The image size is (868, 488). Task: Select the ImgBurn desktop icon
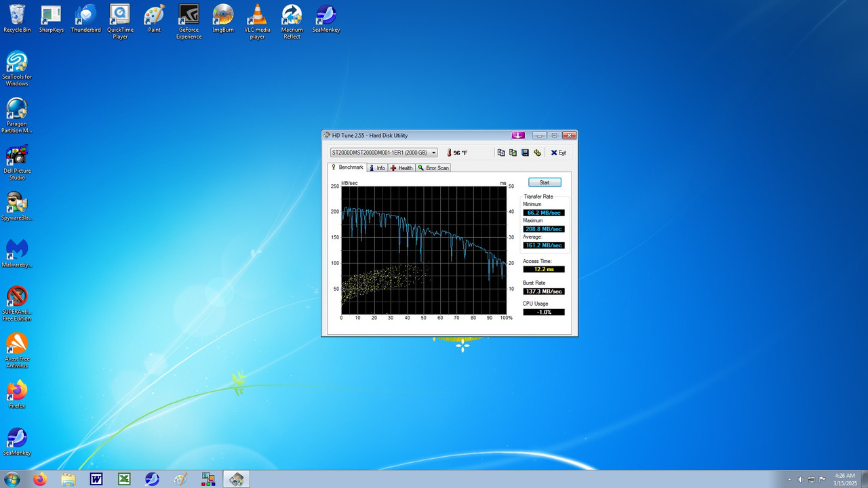pos(223,18)
